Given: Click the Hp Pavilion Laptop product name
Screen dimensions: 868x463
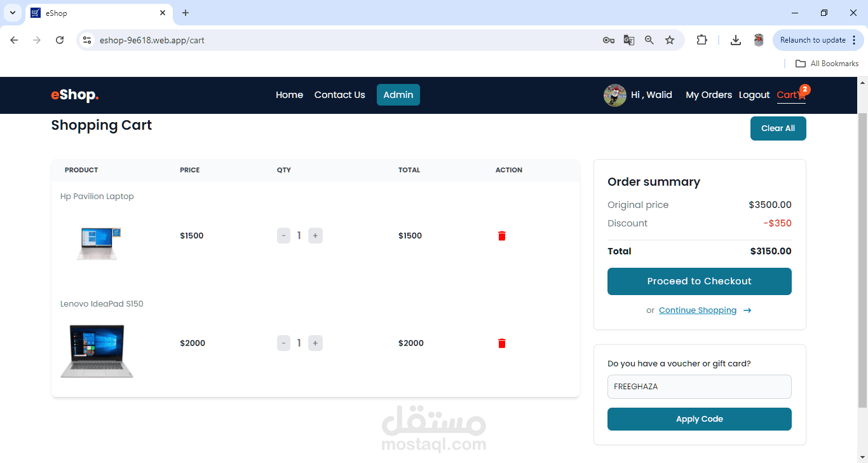Looking at the screenshot, I should [97, 197].
